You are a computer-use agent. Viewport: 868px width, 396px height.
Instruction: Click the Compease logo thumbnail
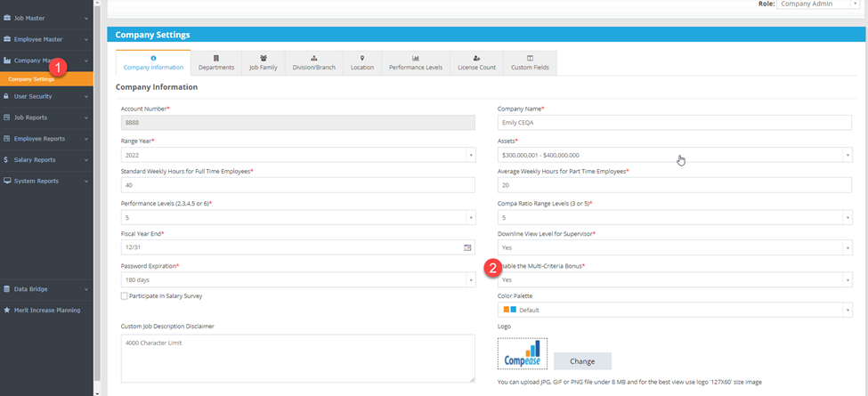[523, 354]
